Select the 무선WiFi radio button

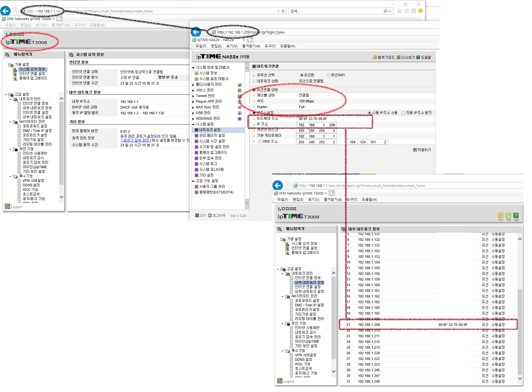pyautogui.click(x=329, y=75)
